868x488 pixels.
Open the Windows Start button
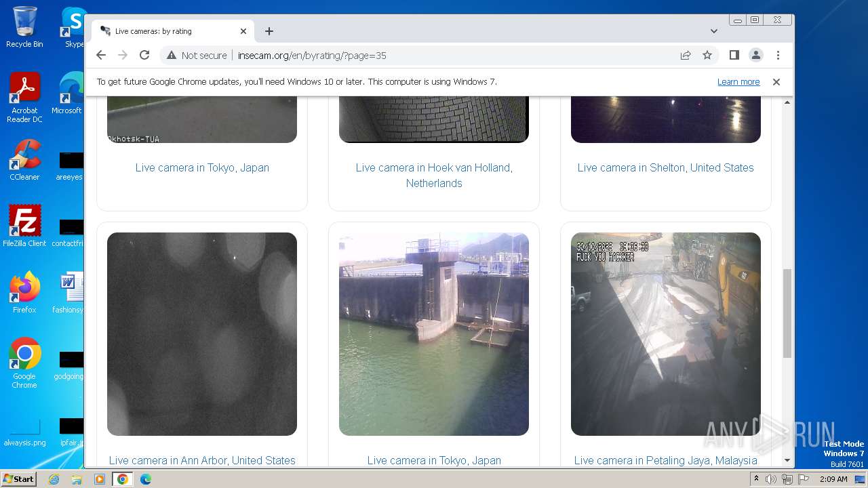19,479
